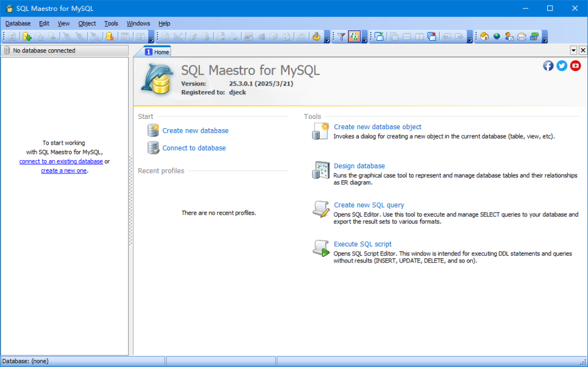Viewport: 588px width, 367px height.
Task: Click the home page toolbar icon
Action: click(484, 37)
